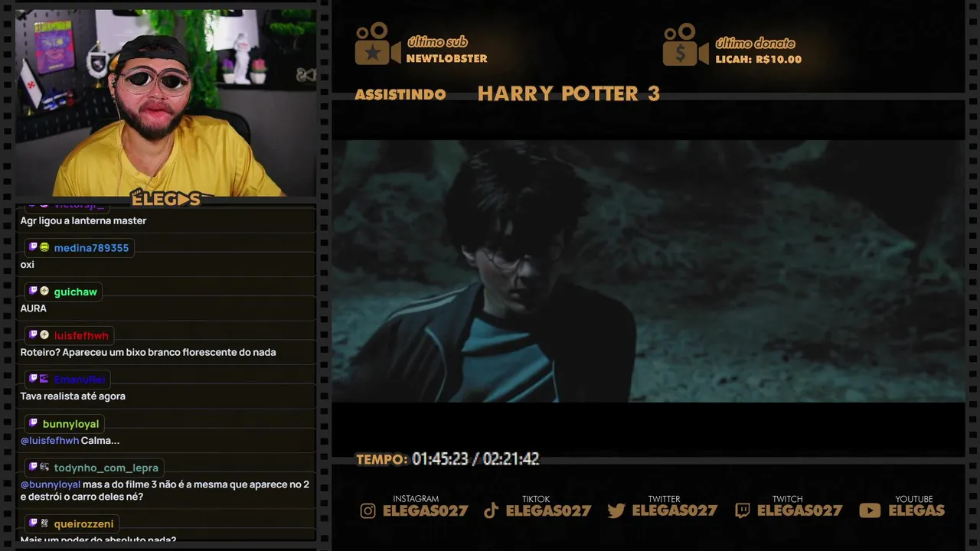
Task: Click the star camera icon for último sub
Action: (x=377, y=44)
